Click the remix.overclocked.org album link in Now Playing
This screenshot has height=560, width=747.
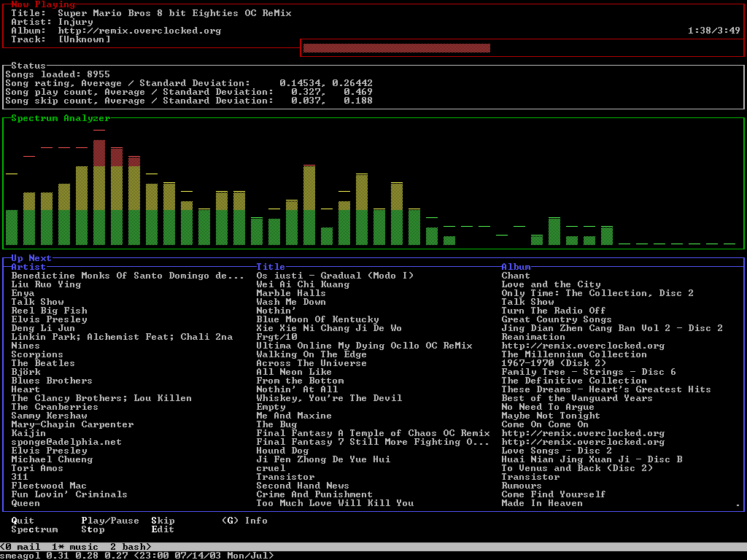click(x=139, y=31)
